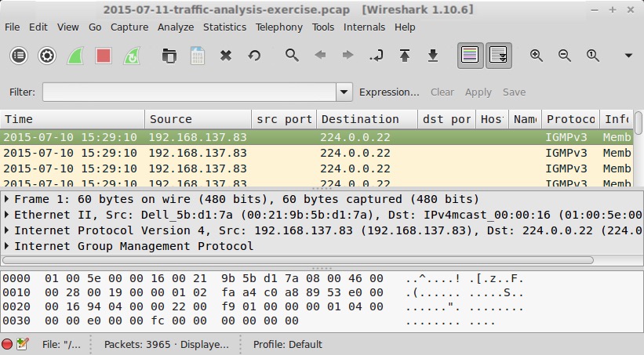Expand Ethernet II details tree
This screenshot has width=644, height=355.
tap(6, 215)
